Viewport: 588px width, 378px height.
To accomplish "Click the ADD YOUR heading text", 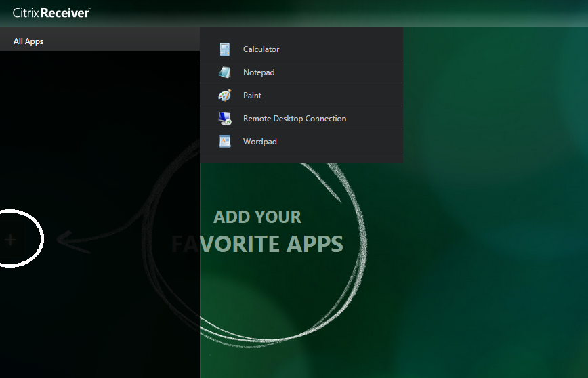I will [257, 217].
